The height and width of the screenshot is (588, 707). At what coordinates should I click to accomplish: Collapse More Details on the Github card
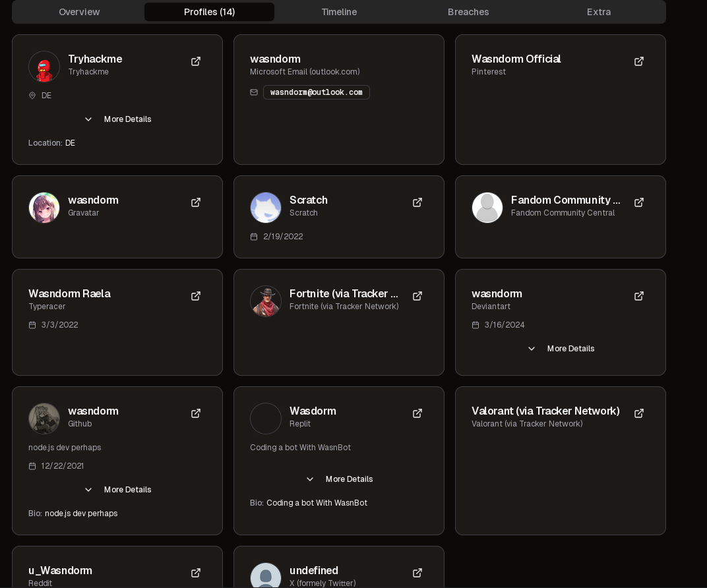117,490
